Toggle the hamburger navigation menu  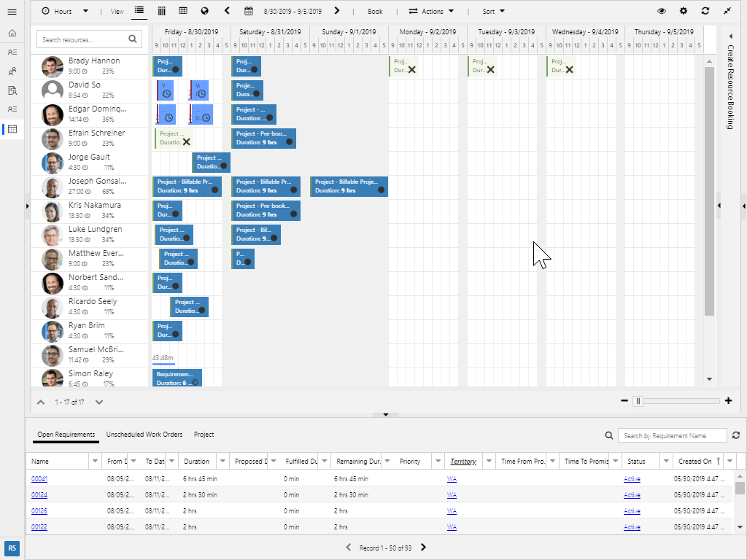pos(12,12)
